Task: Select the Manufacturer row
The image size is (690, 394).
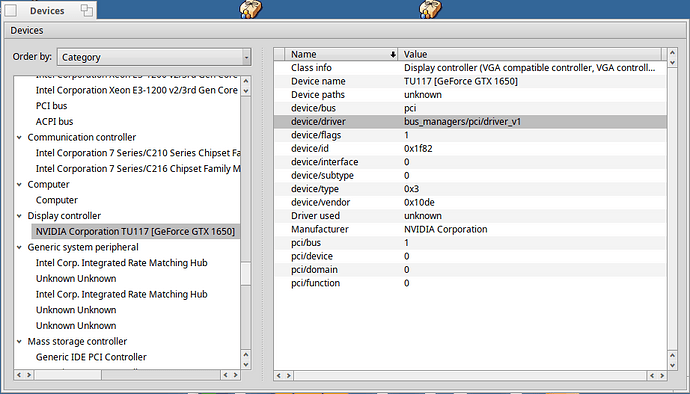Action: (x=470, y=229)
